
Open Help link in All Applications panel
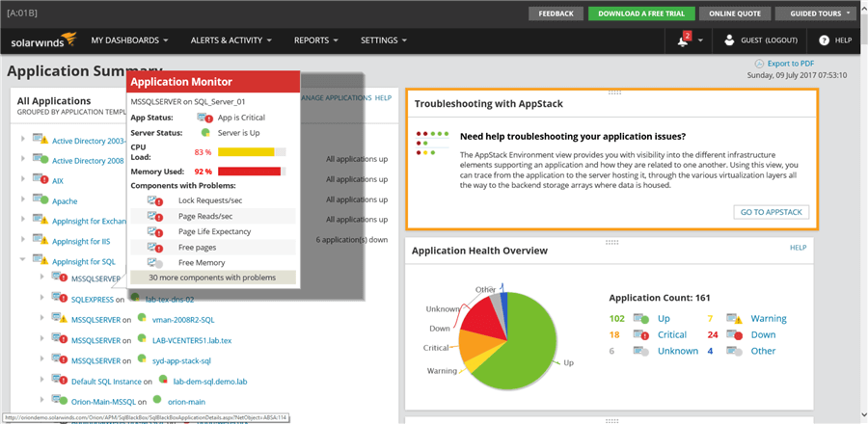tap(383, 98)
